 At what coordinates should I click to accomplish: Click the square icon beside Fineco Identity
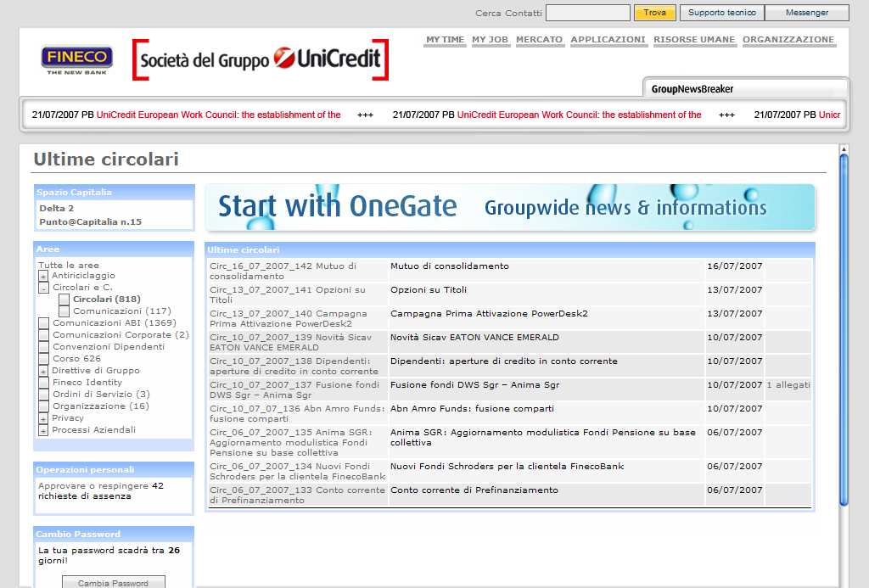pyautogui.click(x=43, y=383)
